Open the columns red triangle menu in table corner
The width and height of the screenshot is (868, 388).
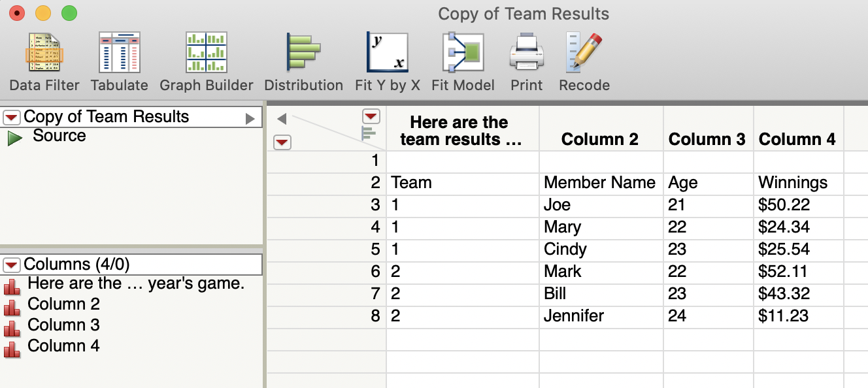click(x=371, y=116)
